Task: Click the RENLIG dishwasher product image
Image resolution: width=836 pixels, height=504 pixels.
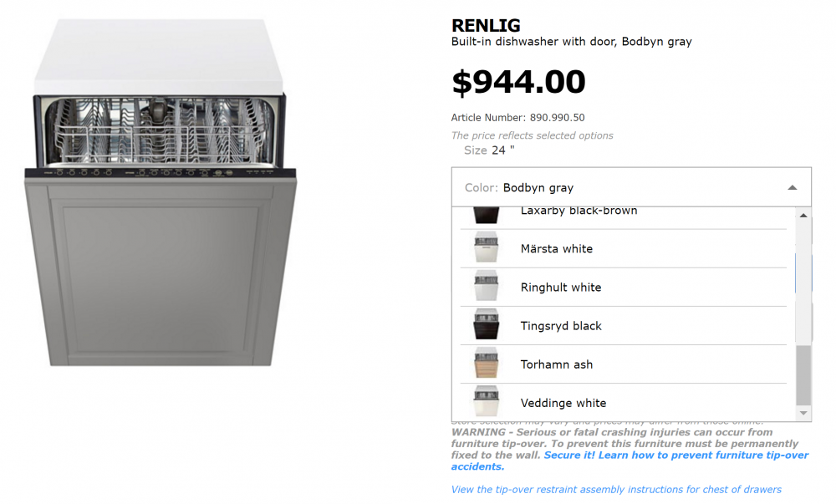Action: [160, 193]
